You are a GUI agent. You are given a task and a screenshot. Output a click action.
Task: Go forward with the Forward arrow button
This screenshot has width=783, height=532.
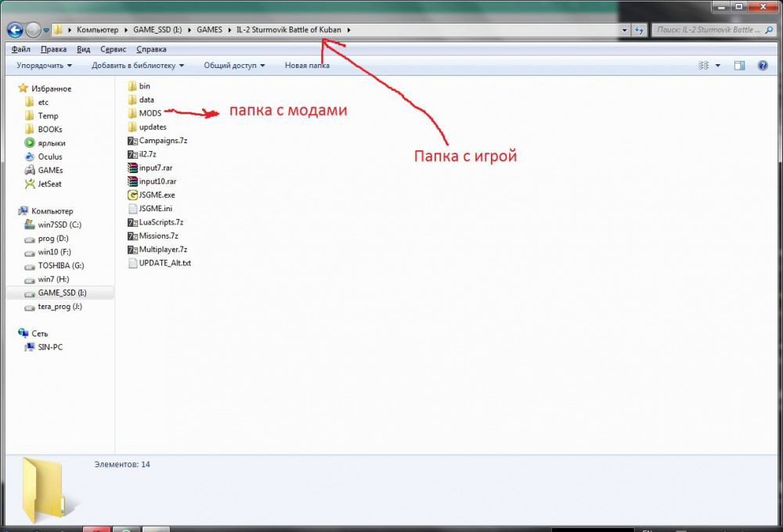33,30
